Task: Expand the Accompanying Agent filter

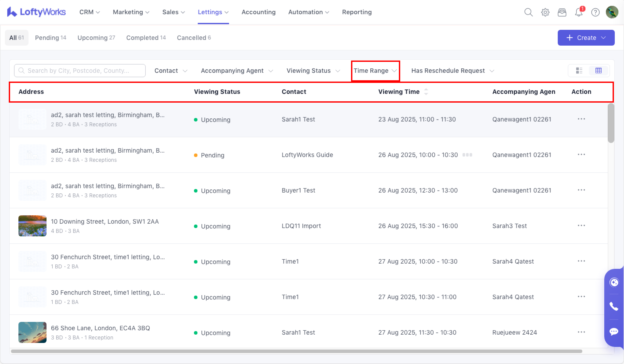Action: (237, 71)
